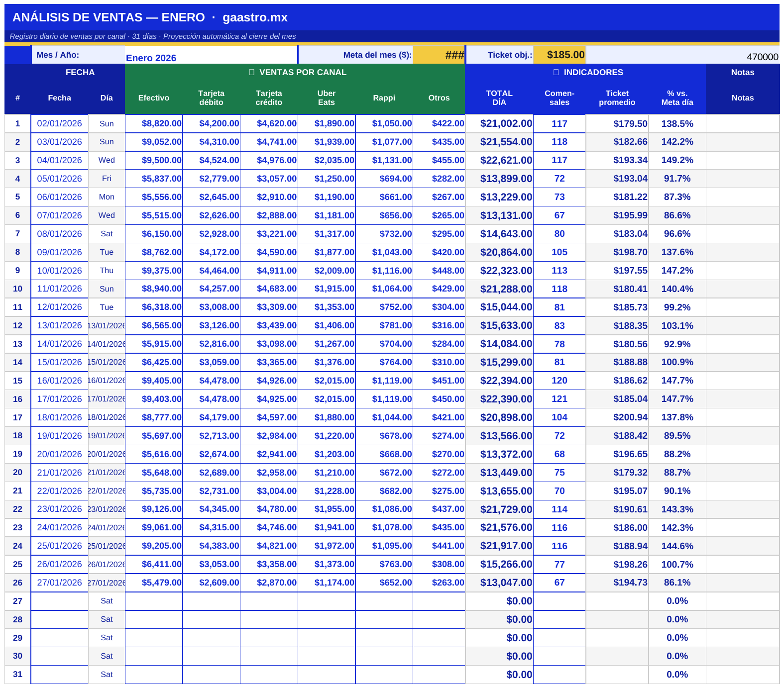Select the 'VENTAS POR CANAL' header
This screenshot has width=784, height=688.
click(x=295, y=72)
